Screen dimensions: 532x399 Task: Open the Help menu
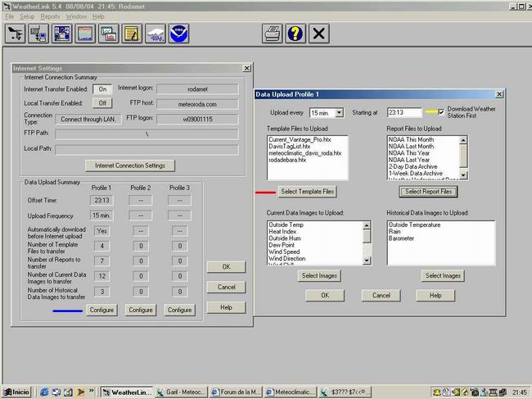click(x=98, y=16)
